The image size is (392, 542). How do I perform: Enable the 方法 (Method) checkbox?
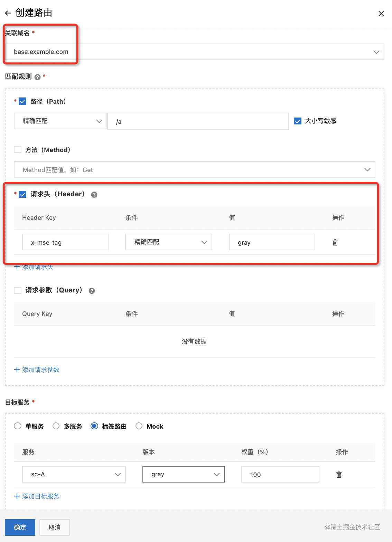pos(17,149)
